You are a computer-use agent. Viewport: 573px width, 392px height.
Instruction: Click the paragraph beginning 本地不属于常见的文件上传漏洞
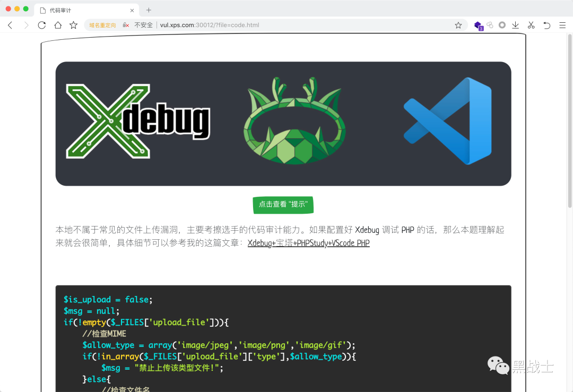pos(280,237)
